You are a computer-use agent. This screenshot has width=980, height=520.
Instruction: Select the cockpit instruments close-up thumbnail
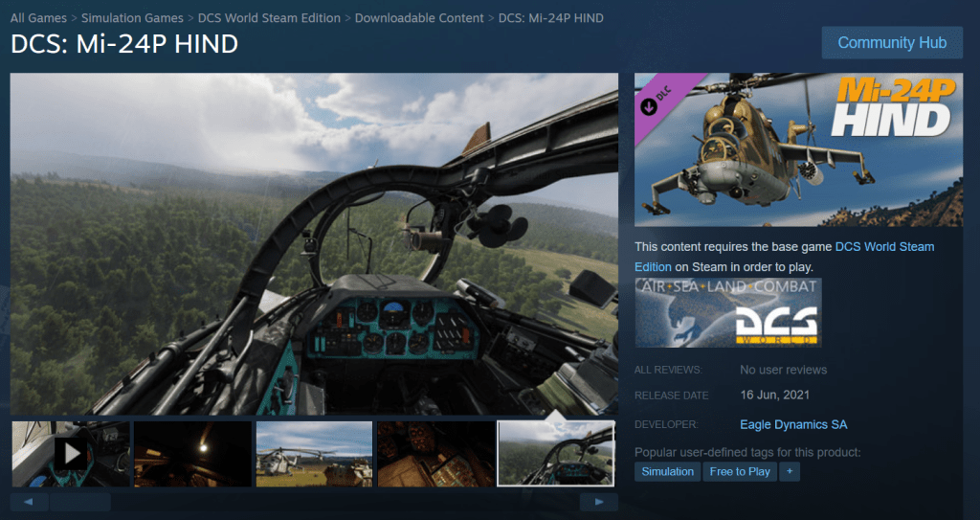point(435,453)
